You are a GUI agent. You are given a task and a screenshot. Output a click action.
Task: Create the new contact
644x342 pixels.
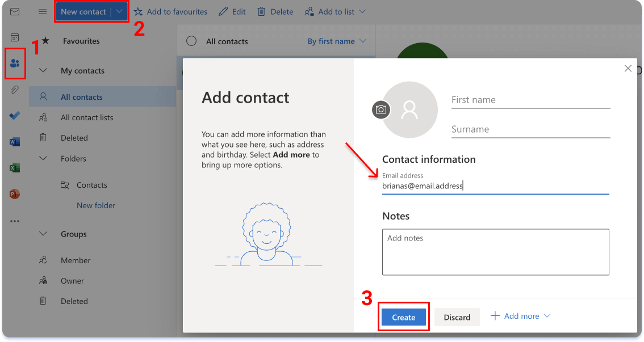(x=403, y=317)
